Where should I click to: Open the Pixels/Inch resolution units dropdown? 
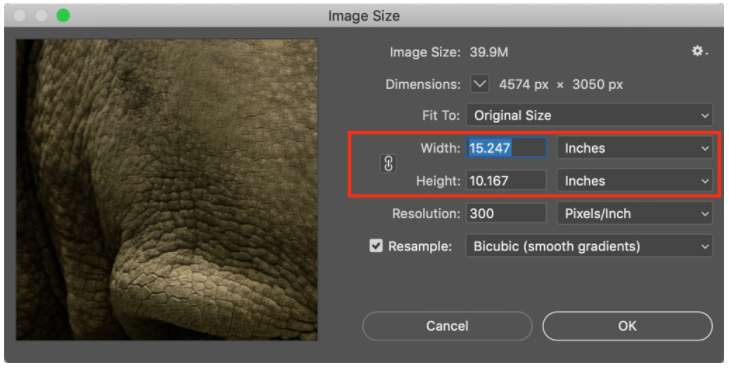(x=635, y=213)
